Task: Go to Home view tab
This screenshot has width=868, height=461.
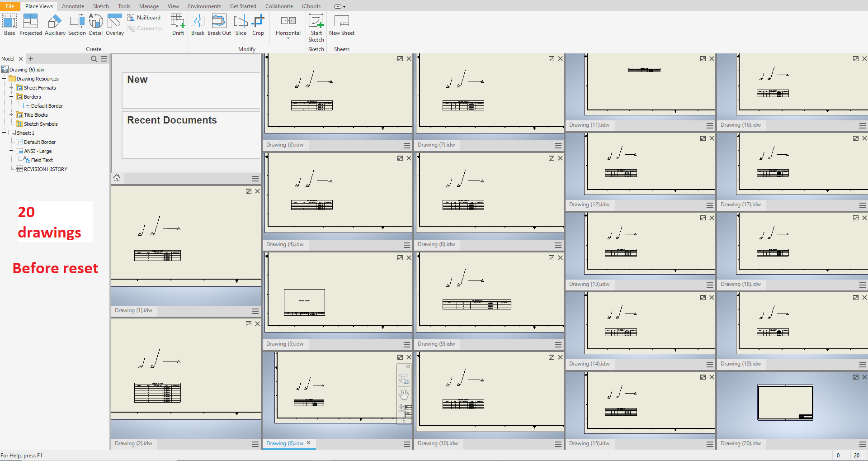Action: 117,178
